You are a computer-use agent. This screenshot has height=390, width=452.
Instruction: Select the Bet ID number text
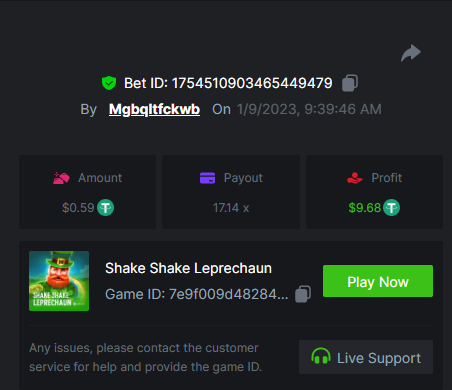point(252,83)
